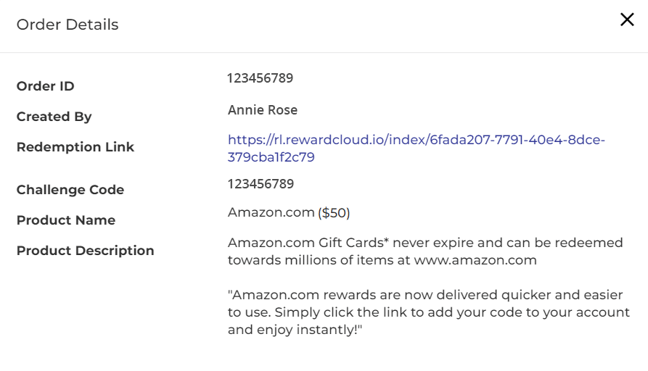Viewport: 648px width, 371px height.
Task: Click the 379cba1f2c79 end of the link
Action: [x=271, y=157]
